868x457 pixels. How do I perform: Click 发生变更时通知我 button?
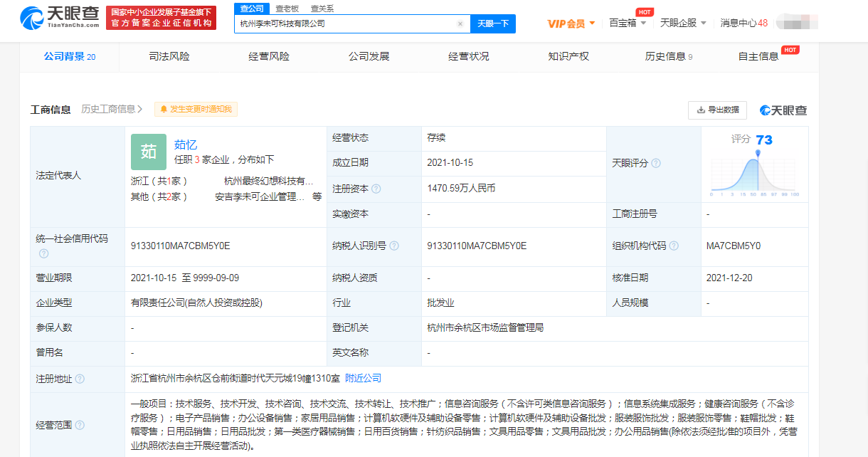(x=196, y=109)
